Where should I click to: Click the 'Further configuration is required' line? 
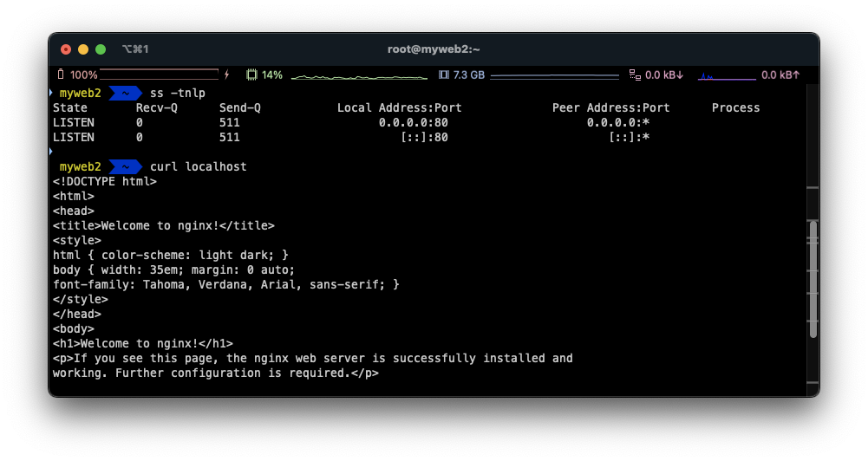pos(216,373)
